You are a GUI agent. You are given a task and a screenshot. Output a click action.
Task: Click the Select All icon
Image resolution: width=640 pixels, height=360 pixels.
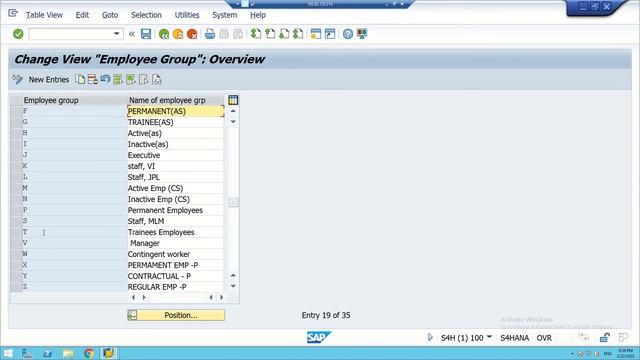[118, 79]
